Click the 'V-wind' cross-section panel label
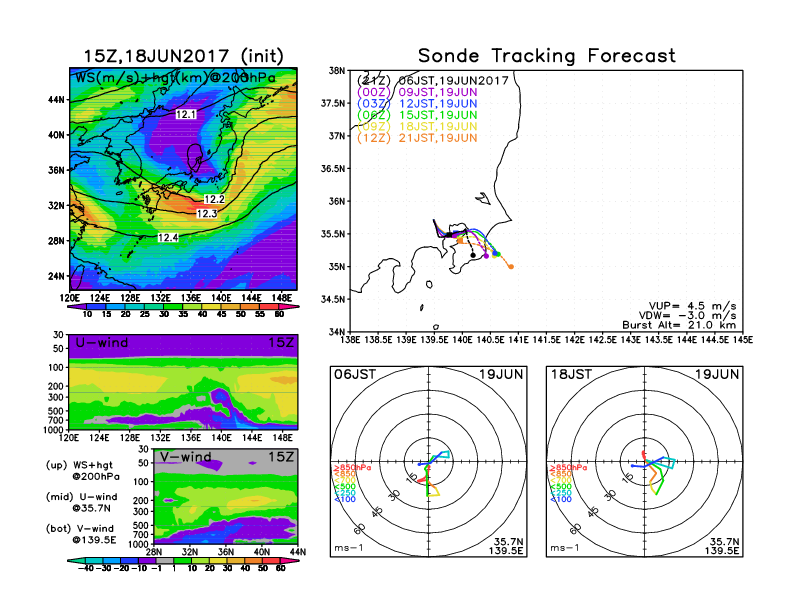This screenshot has width=792, height=612. tap(185, 457)
